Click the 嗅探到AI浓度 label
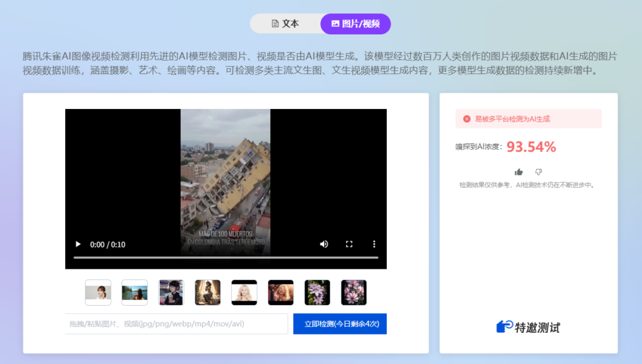Screen dimensions: 642x364 [x=478, y=147]
